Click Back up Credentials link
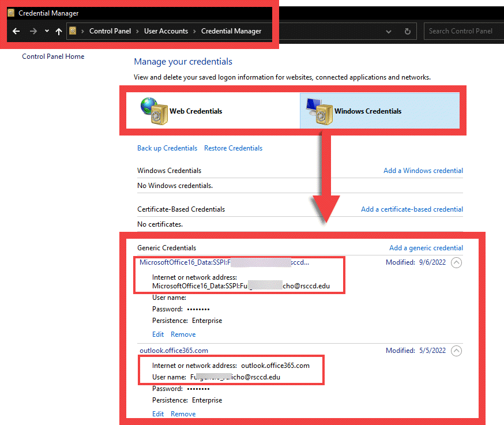The image size is (504, 425). pyautogui.click(x=167, y=148)
